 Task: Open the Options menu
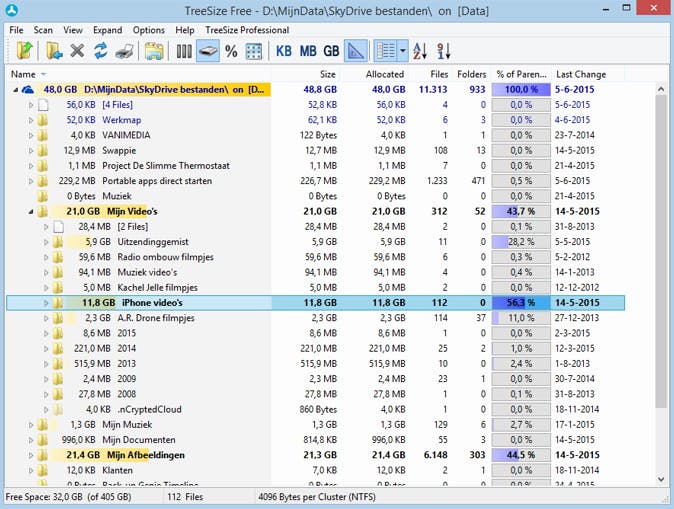click(149, 30)
